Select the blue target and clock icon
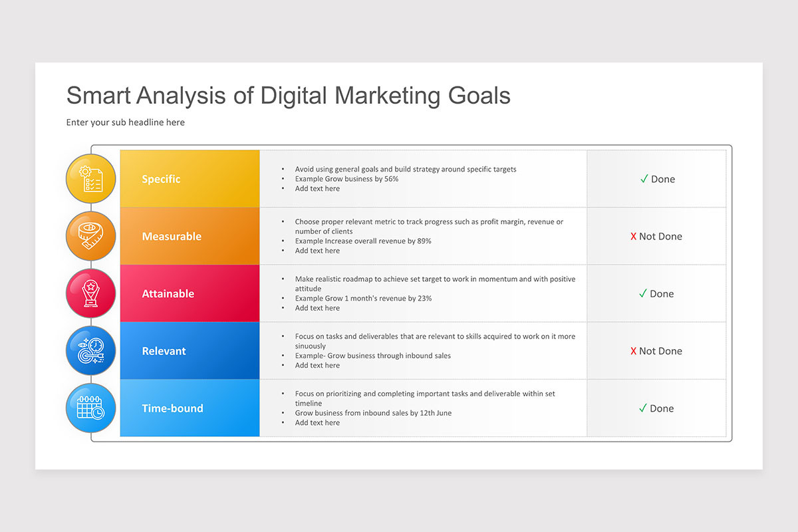 91,350
